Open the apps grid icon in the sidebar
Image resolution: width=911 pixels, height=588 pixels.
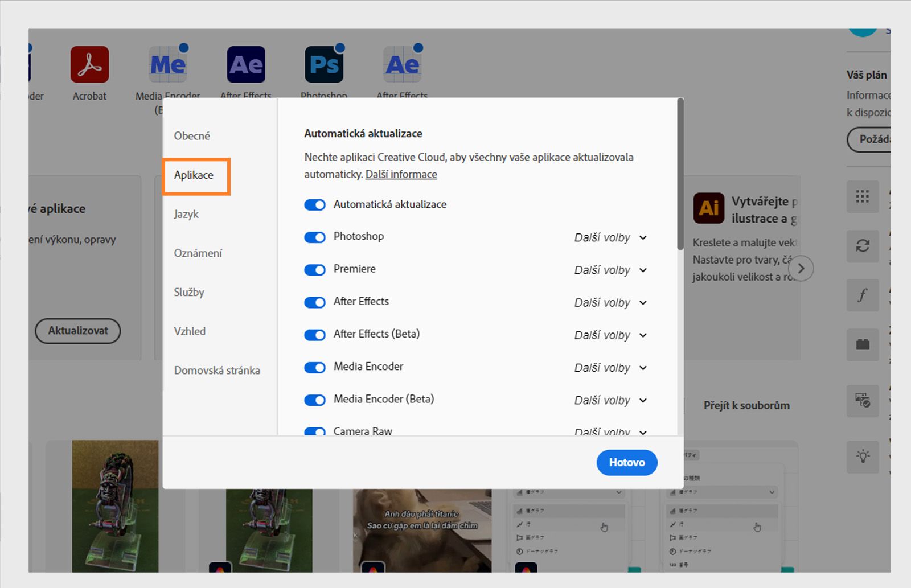point(863,197)
